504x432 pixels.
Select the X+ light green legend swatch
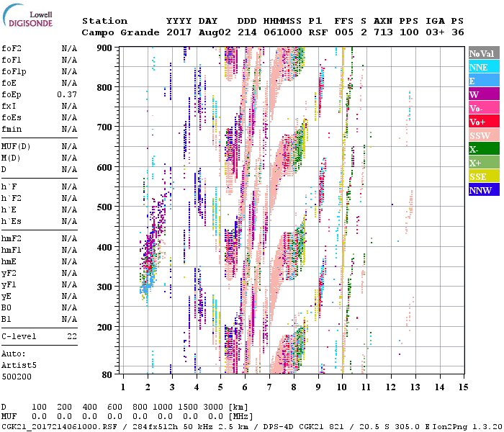484,162
